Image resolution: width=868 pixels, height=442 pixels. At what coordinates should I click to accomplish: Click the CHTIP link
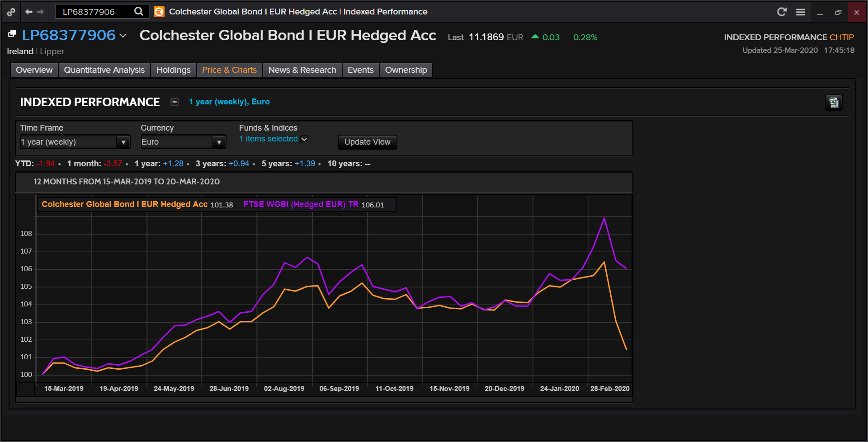pyautogui.click(x=842, y=37)
